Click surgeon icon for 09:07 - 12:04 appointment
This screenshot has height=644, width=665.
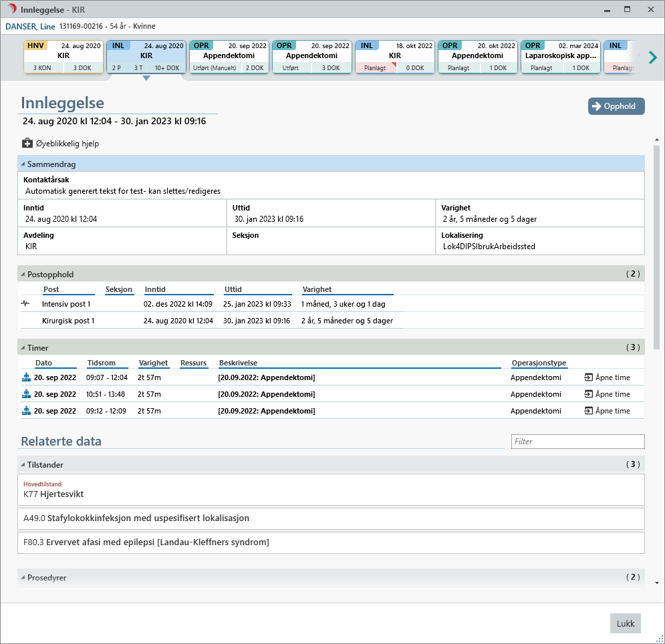click(x=27, y=377)
